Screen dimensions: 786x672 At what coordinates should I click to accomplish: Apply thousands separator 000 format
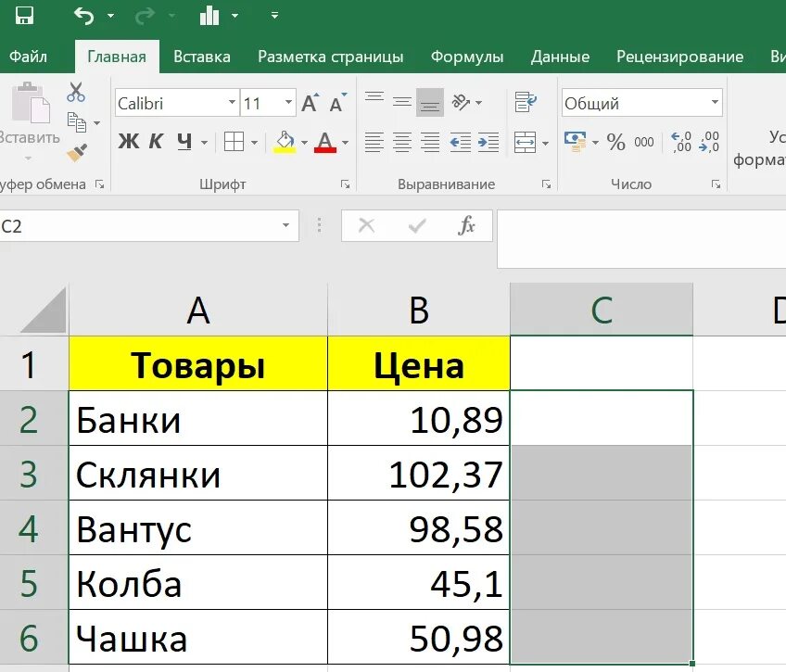(643, 142)
